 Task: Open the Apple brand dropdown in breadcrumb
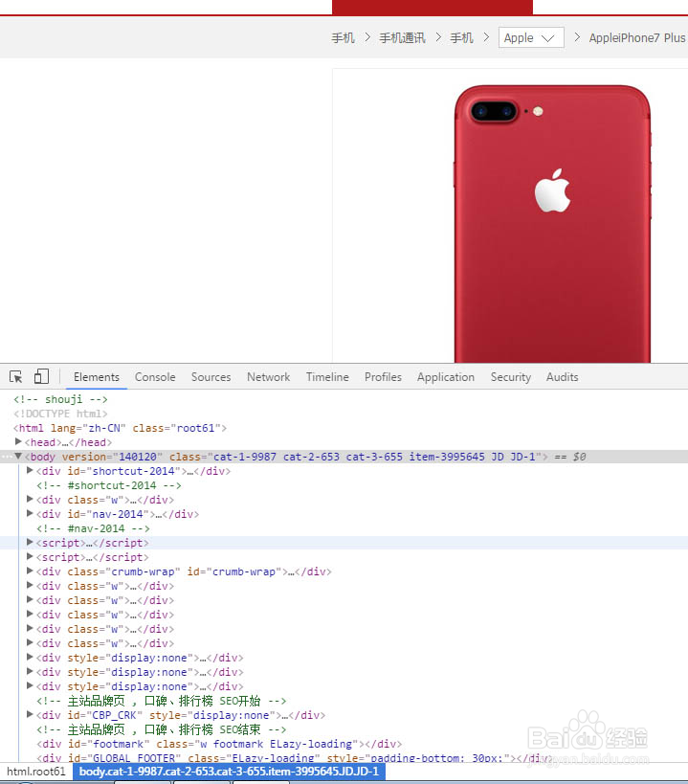(531, 37)
